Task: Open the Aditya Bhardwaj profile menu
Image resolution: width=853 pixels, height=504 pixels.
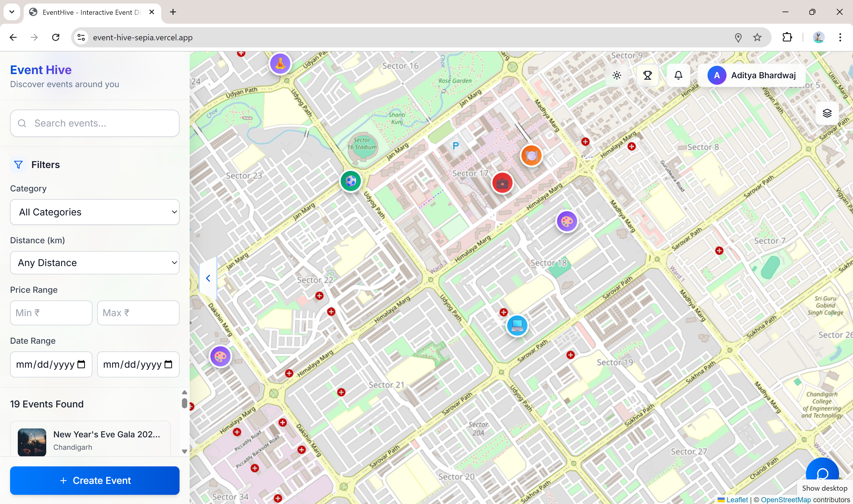Action: point(751,75)
